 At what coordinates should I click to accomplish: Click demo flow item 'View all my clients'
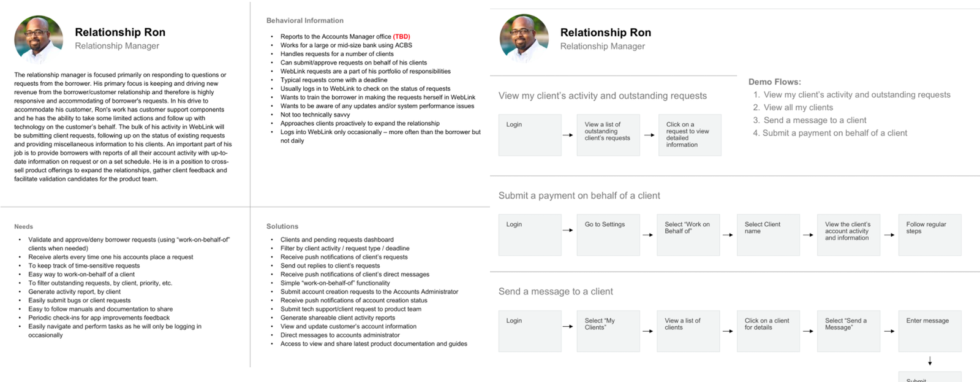[798, 107]
